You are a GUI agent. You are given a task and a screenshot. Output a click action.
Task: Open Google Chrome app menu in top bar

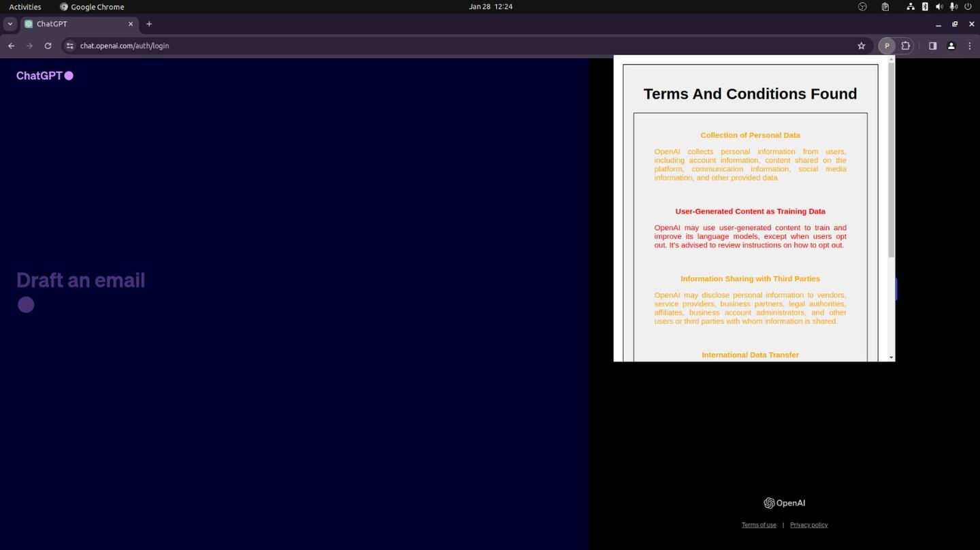coord(92,7)
